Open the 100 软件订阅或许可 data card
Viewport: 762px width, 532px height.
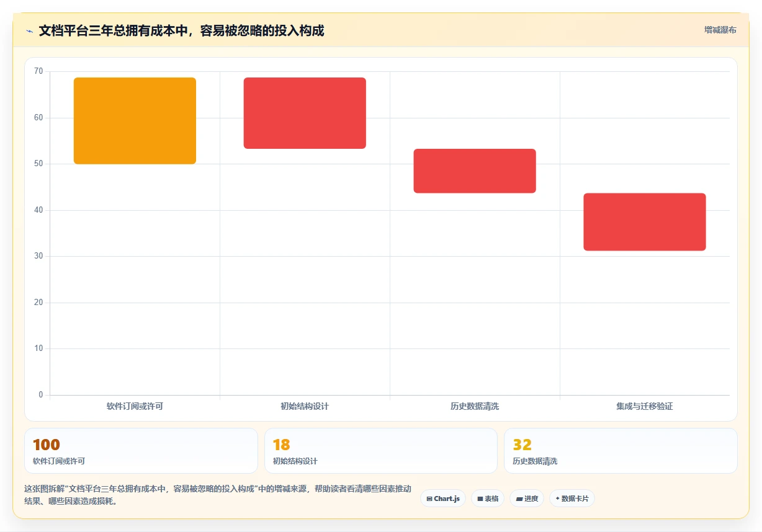coord(141,451)
